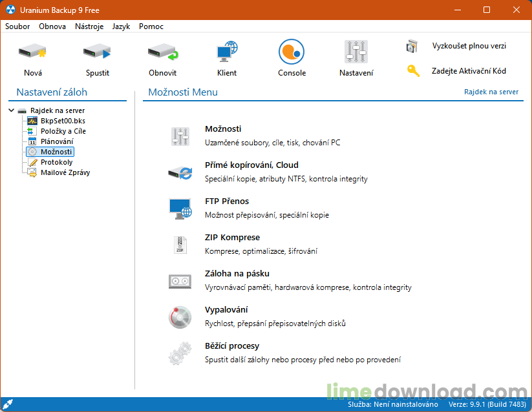Open the Obnova menu

coord(52,26)
